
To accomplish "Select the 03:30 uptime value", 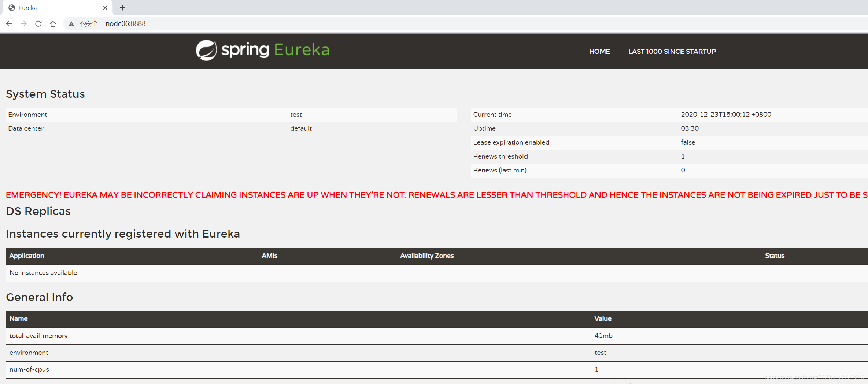I will 690,128.
